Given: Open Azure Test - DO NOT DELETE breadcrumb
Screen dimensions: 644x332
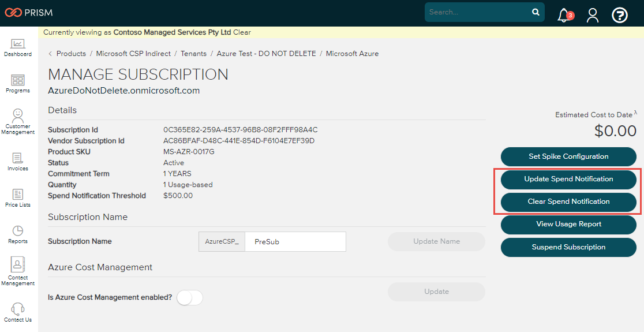Looking at the screenshot, I should [x=266, y=54].
